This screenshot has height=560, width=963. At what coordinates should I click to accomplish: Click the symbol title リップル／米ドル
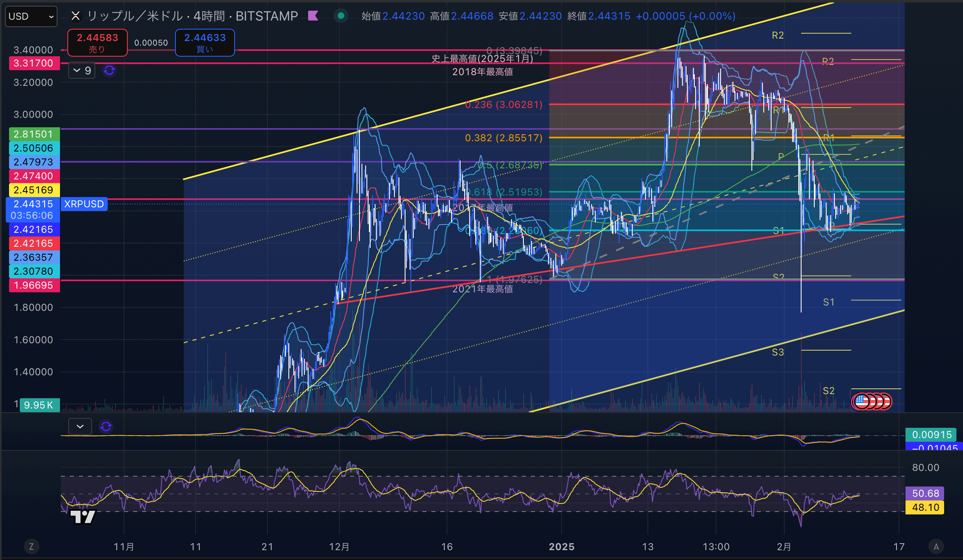click(x=135, y=16)
